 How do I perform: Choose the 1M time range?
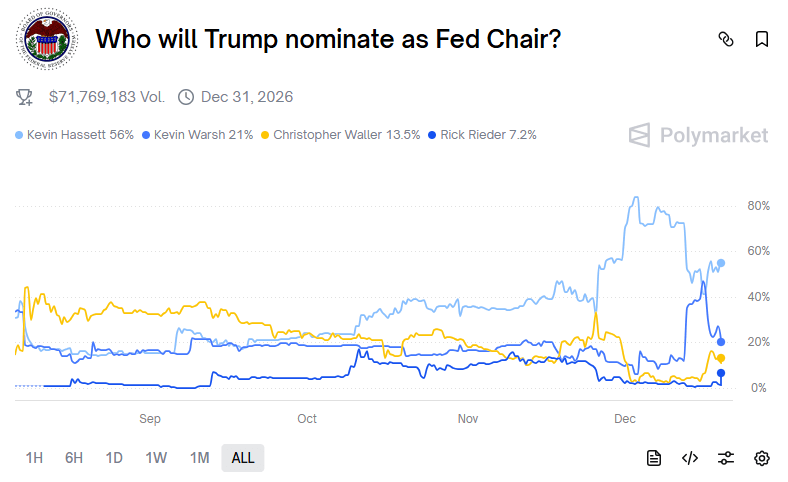(x=199, y=458)
